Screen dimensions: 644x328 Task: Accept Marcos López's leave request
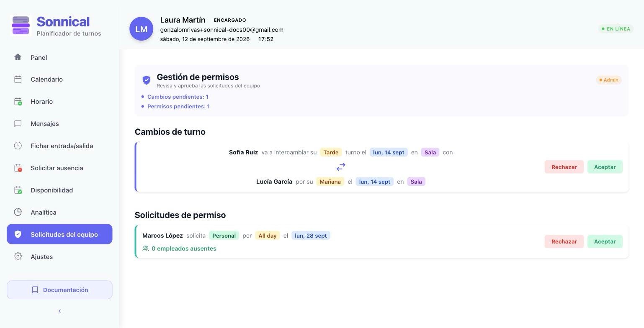coord(605,241)
